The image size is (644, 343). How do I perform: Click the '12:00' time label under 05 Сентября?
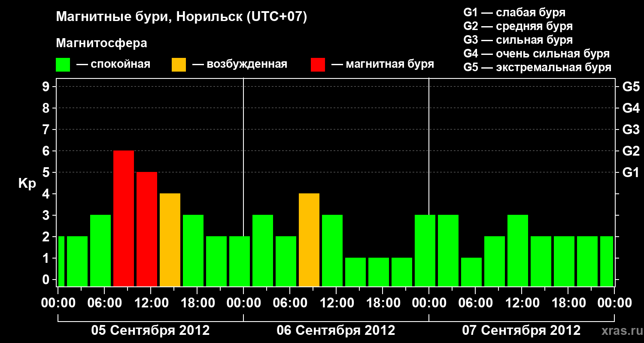click(x=151, y=303)
